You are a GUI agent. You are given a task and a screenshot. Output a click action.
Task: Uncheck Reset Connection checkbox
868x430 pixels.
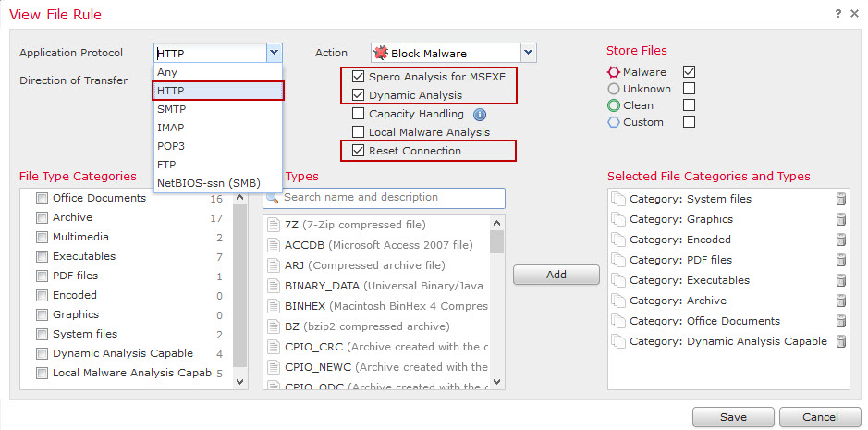point(359,151)
